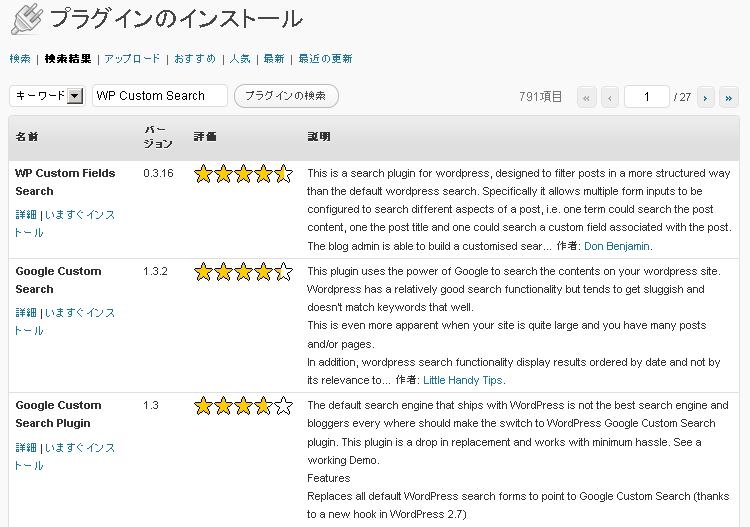750x527 pixels.
Task: Click star rating of Google Custom Search Plugin
Action: [x=243, y=406]
